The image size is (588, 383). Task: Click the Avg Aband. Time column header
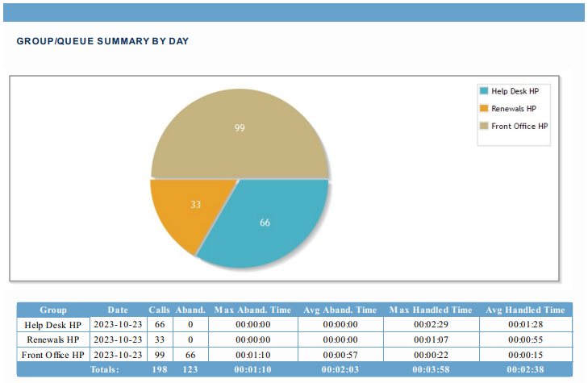[x=340, y=310]
